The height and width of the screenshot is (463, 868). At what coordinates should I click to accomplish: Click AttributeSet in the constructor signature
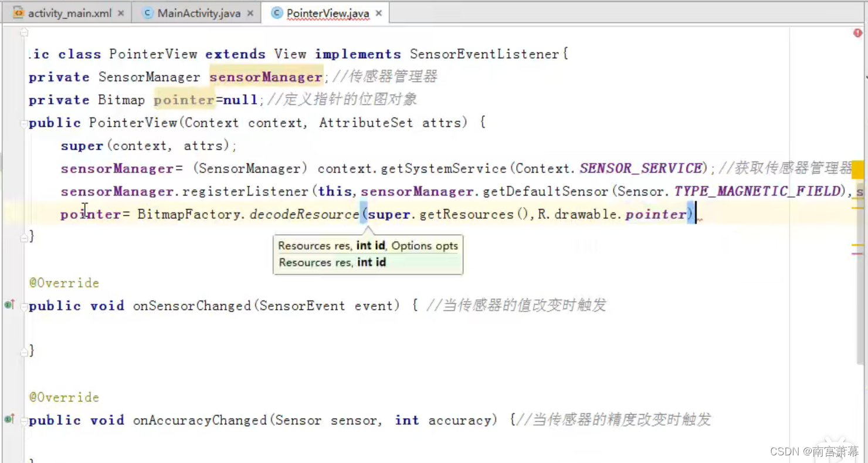tap(366, 123)
